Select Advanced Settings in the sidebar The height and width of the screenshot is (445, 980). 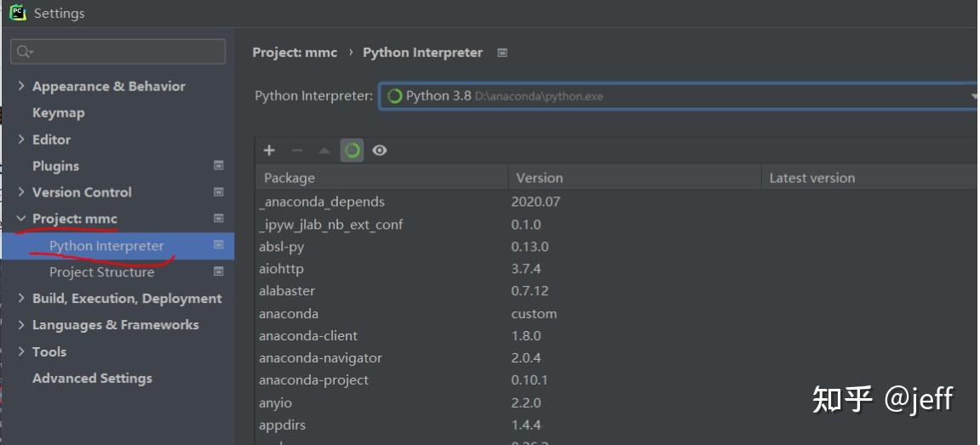coord(92,378)
